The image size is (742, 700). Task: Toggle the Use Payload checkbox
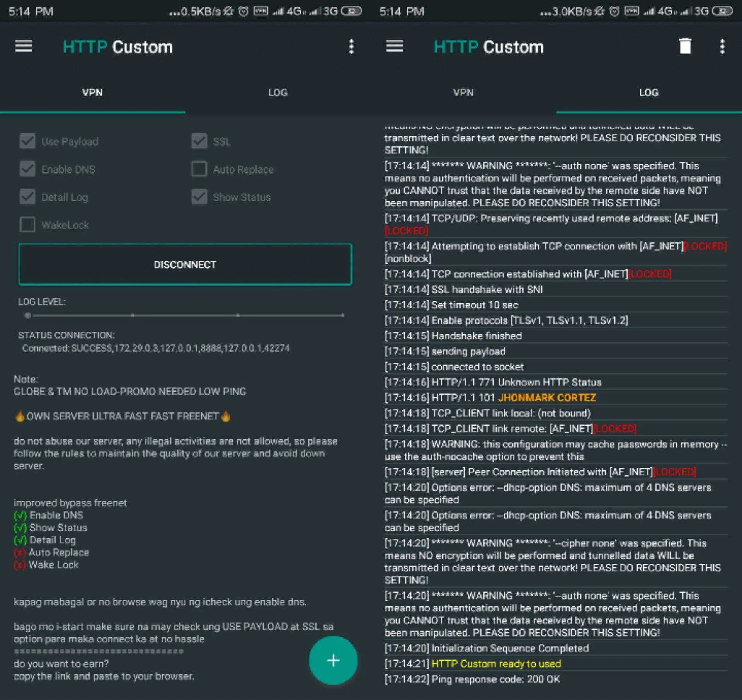27,141
